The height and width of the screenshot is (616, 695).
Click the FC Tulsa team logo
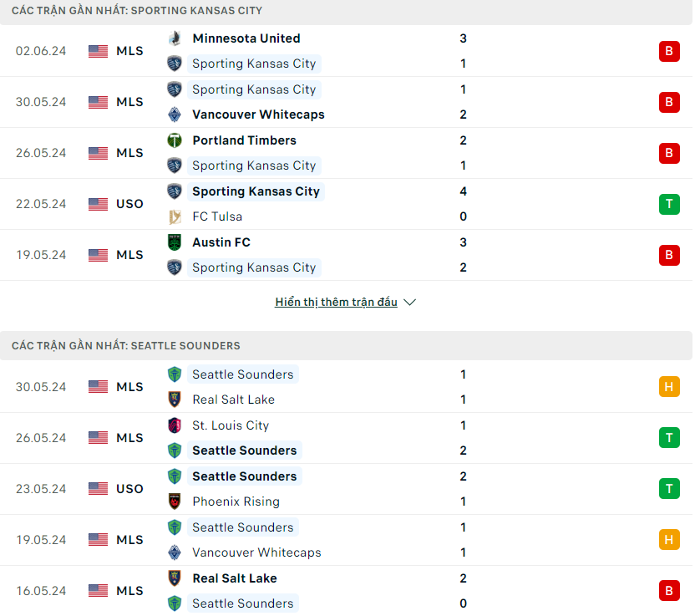click(175, 216)
